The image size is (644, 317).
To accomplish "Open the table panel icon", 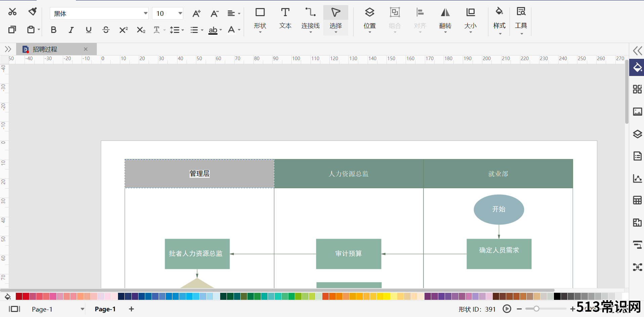I will (637, 200).
